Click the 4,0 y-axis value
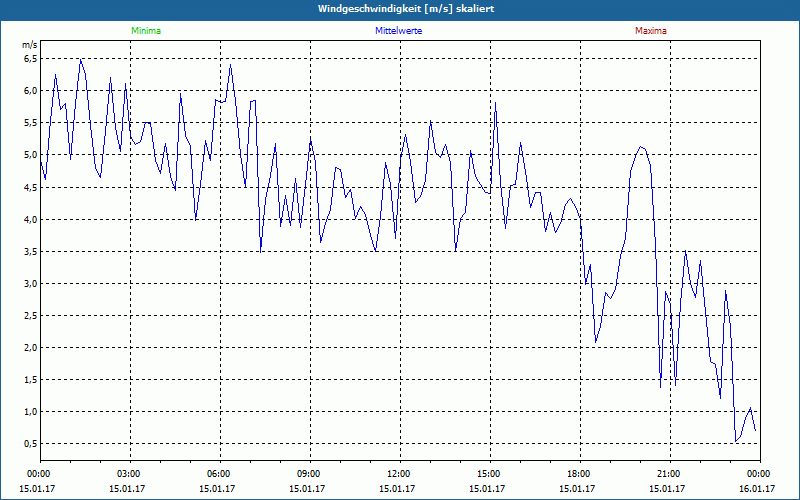 tap(31, 219)
